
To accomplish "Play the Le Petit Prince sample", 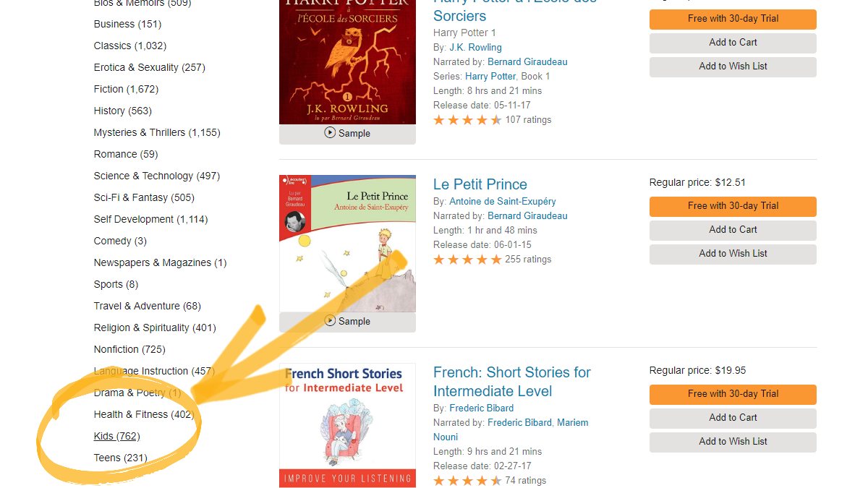I will tap(347, 321).
